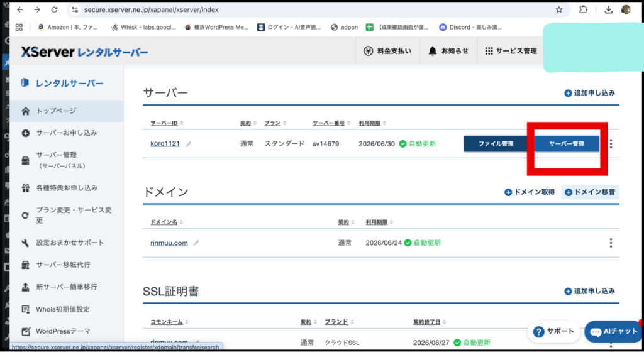
Task: Open 設定おまかせサポート wrench item
Action: coord(69,243)
